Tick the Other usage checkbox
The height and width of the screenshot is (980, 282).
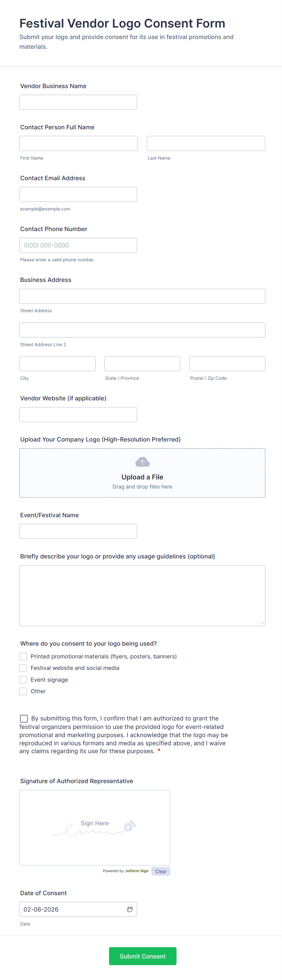[x=23, y=691]
